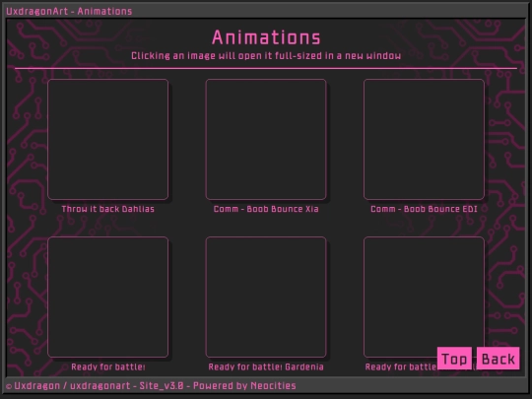Click the 'Comm - Boob Bounce EDI' caption

pyautogui.click(x=424, y=209)
